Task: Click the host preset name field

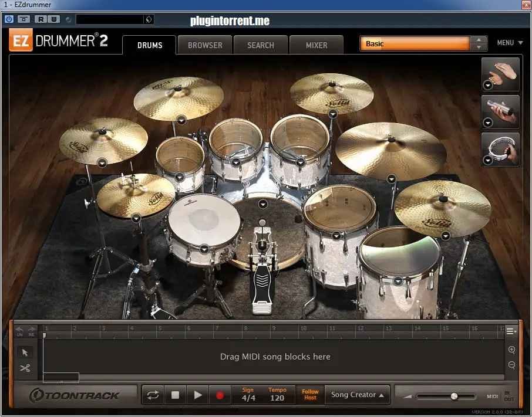Action: [x=110, y=19]
